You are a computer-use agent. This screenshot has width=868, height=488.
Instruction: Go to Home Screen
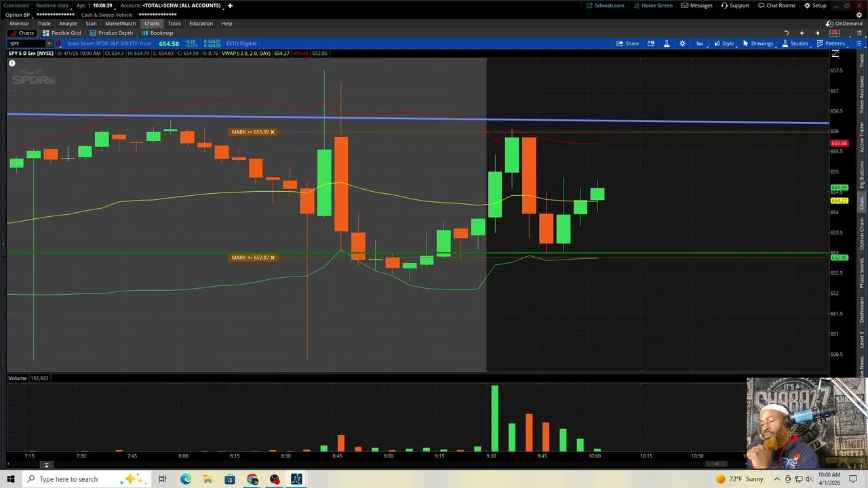pos(652,5)
